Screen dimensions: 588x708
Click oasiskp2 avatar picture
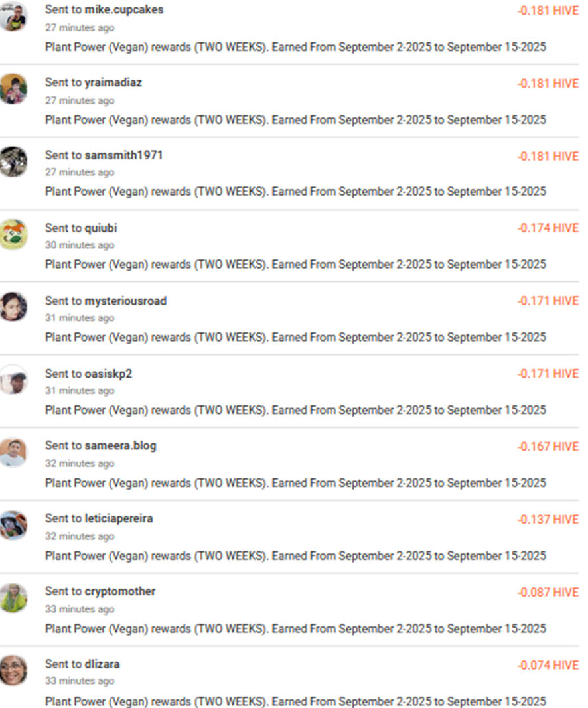[x=13, y=380]
